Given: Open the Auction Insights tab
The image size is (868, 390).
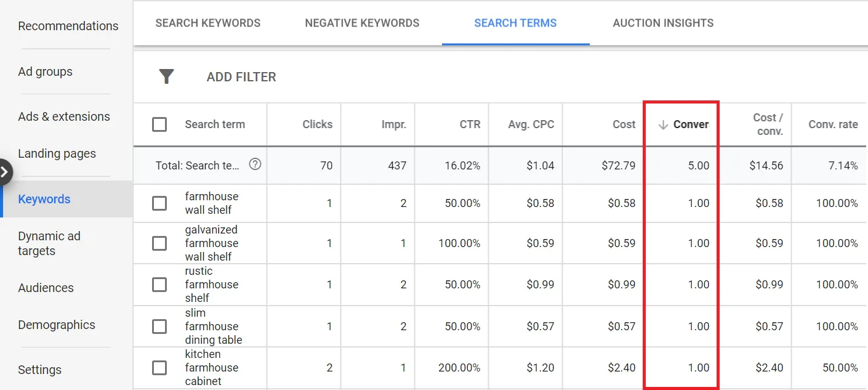Looking at the screenshot, I should coord(663,23).
